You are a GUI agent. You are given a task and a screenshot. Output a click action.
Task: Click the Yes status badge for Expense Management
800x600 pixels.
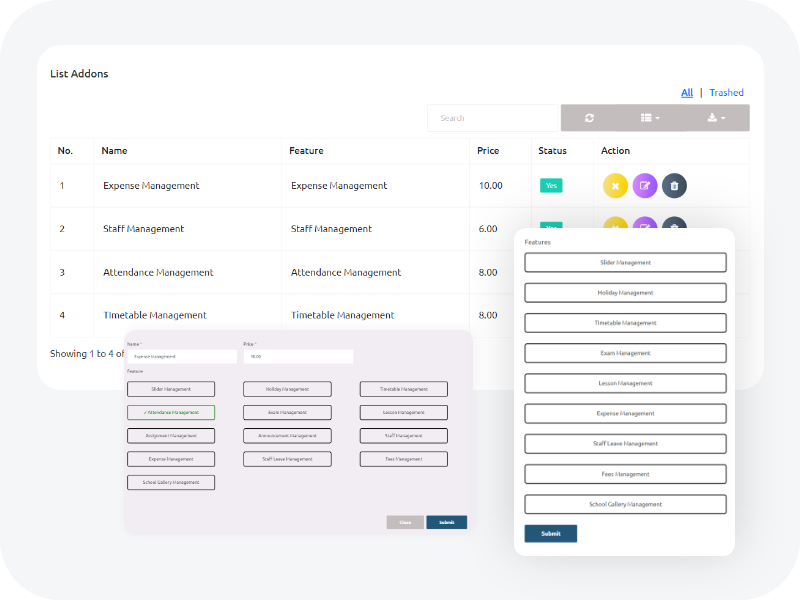pyautogui.click(x=551, y=186)
